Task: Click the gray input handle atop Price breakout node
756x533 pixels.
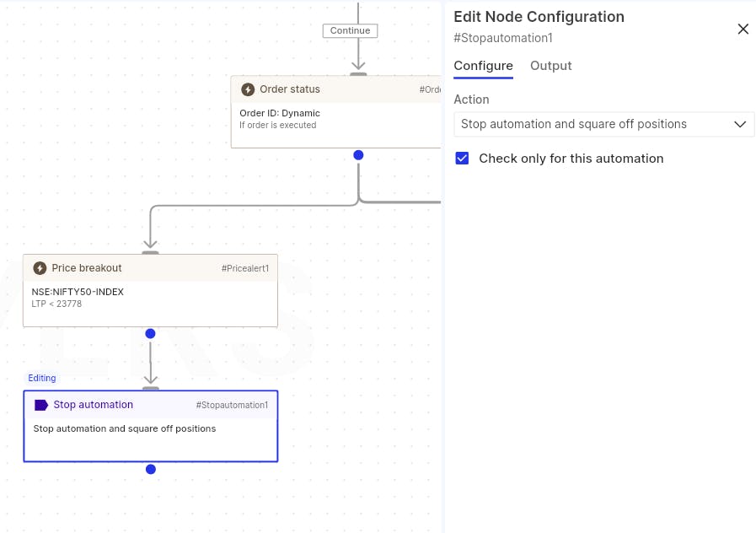Action: 150,252
